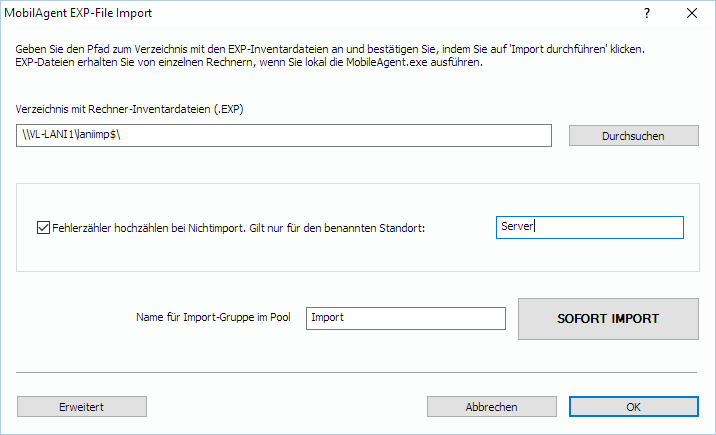Toggle the Fehlerzähler hochzählen checkbox
The width and height of the screenshot is (716, 435).
coord(43,227)
